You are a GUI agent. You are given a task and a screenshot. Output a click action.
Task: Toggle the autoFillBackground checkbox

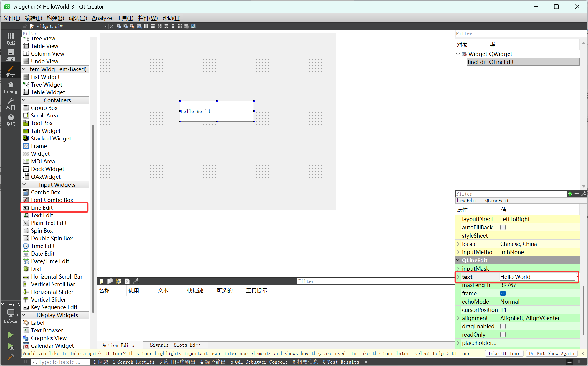(503, 227)
